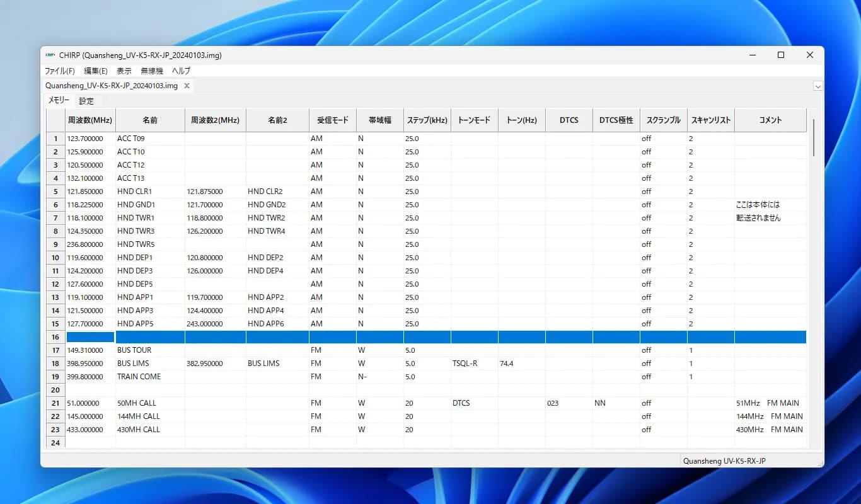Screen dimensions: 861x504
Task: Open the 無線機 menu
Action: pos(152,71)
